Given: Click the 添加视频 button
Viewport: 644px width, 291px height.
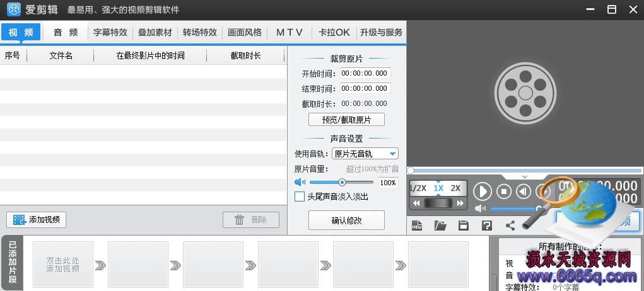Looking at the screenshot, I should point(36,220).
